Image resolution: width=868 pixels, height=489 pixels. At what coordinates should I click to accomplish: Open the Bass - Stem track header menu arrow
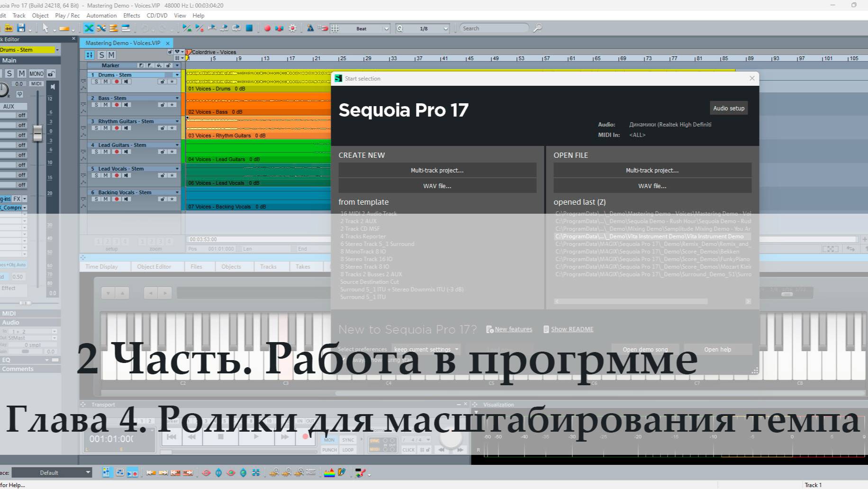177,98
